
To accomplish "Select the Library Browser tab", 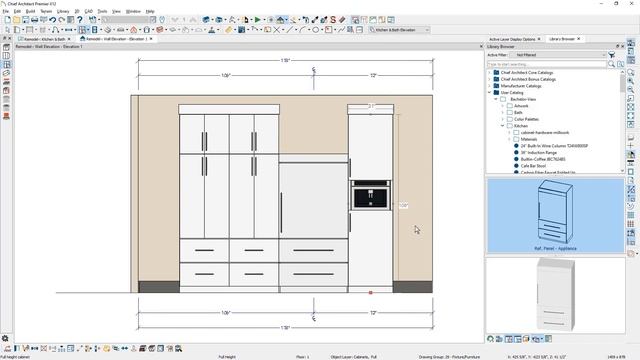I will point(562,39).
